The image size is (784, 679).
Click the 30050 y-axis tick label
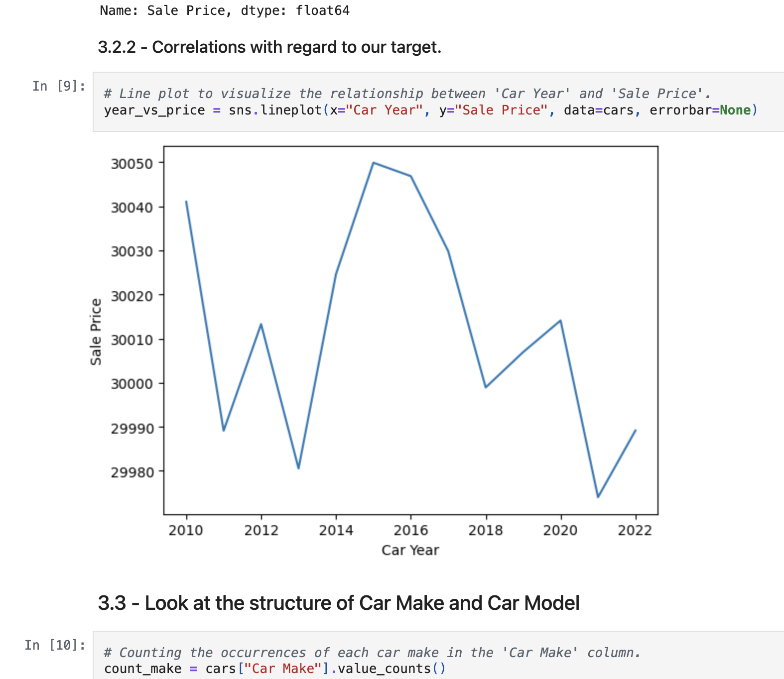132,164
